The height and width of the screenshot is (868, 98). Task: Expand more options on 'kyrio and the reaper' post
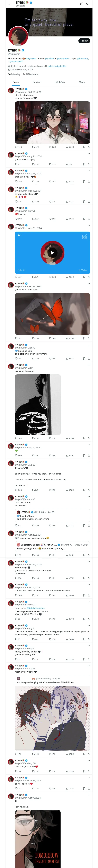click(89, 365)
